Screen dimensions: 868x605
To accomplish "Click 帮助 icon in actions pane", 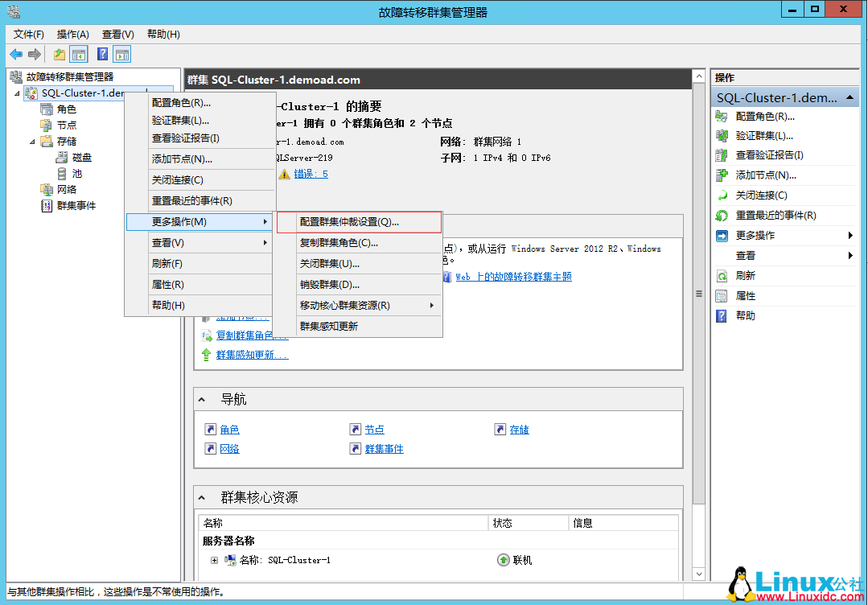I will pyautogui.click(x=722, y=315).
